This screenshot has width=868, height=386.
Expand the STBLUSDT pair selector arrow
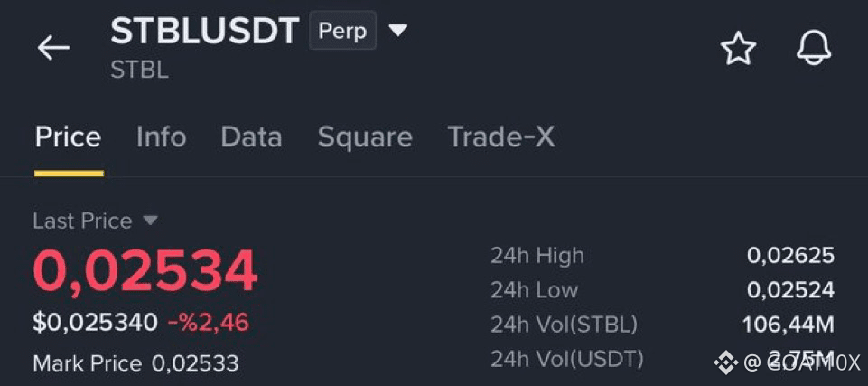[397, 31]
